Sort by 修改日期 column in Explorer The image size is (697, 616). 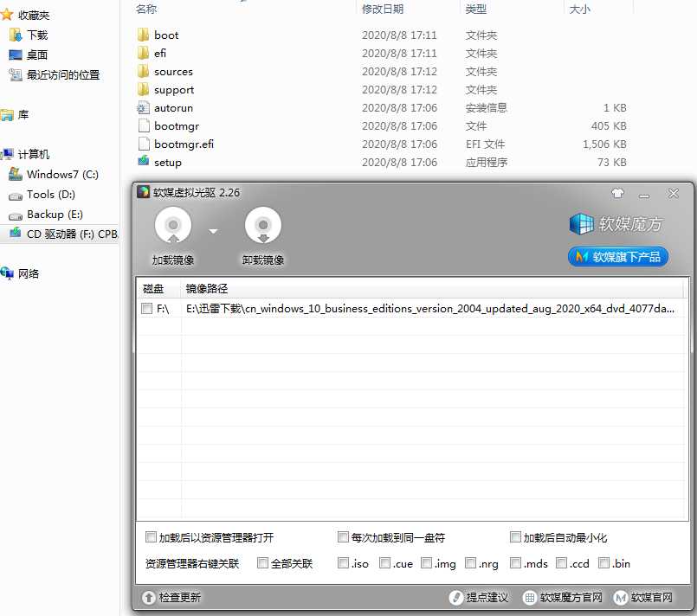(383, 9)
